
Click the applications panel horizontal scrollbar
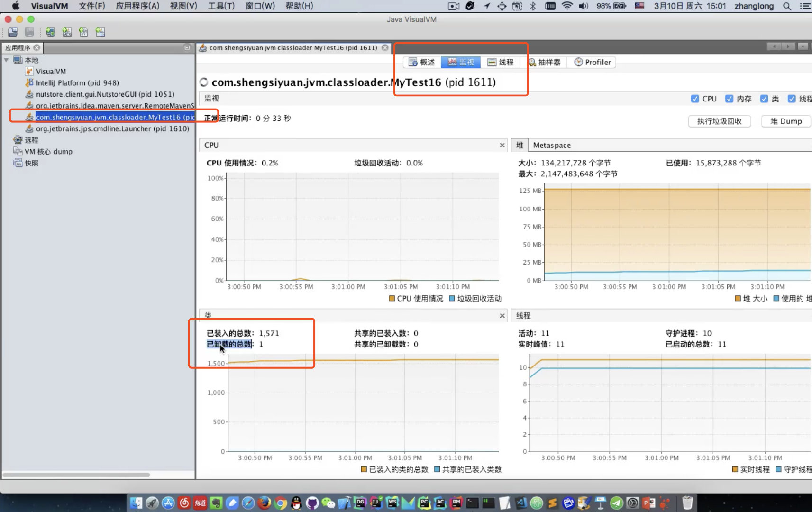(x=76, y=475)
